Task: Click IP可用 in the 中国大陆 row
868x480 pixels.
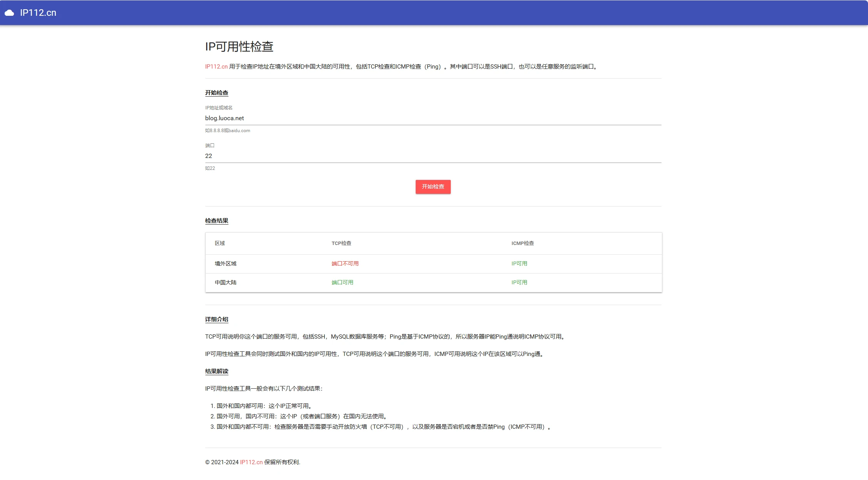Action: pos(519,282)
